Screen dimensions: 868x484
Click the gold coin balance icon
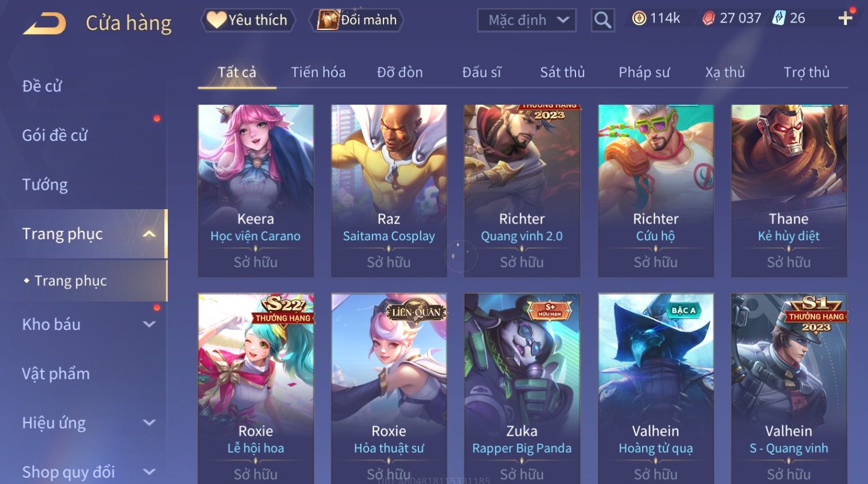(639, 18)
